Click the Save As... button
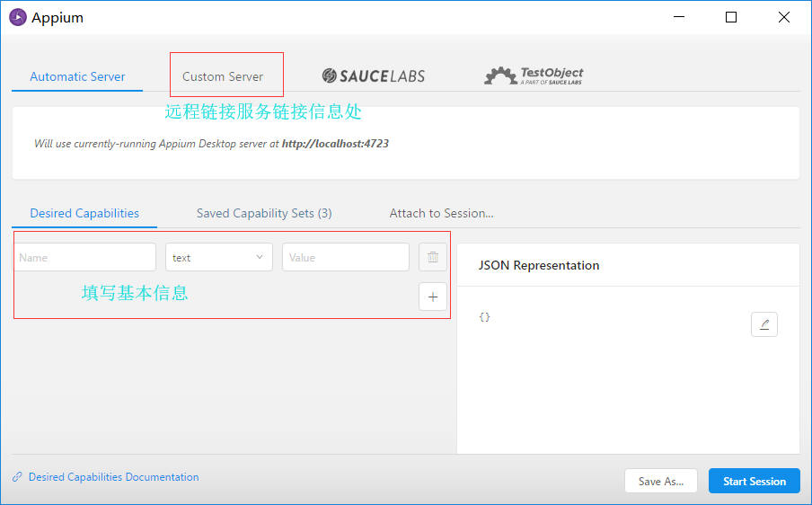Image resolution: width=812 pixels, height=505 pixels. 661,481
